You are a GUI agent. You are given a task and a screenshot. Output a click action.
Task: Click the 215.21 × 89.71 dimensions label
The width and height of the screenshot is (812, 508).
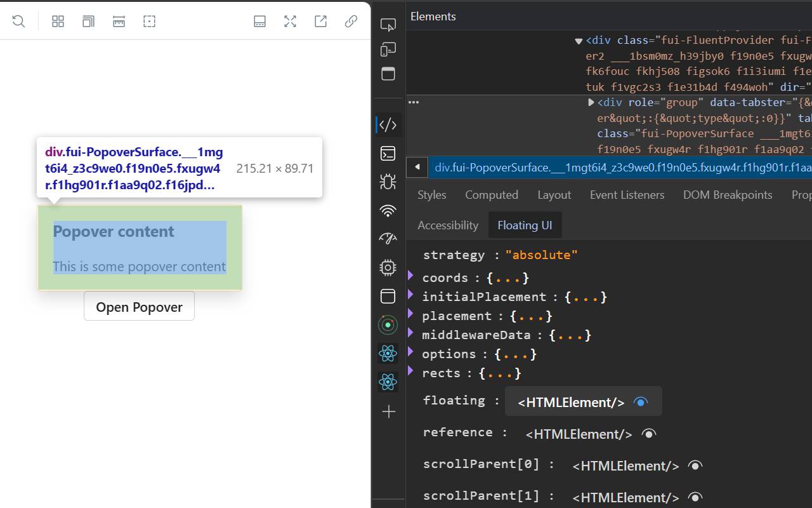[x=275, y=168]
